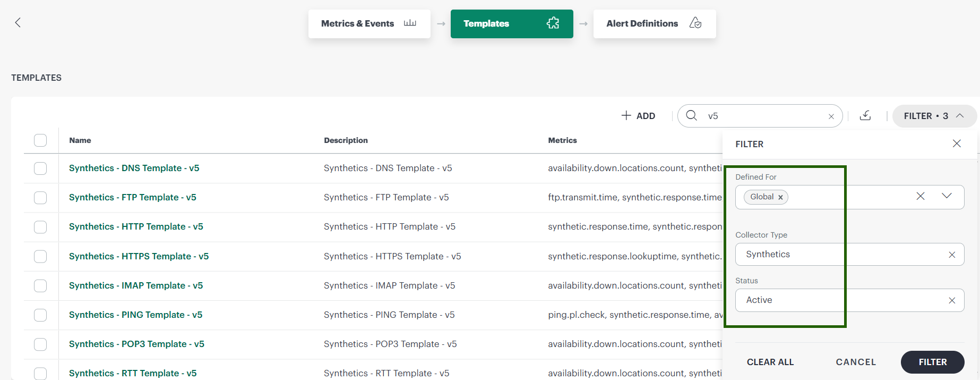Clear the Active status selection

[952, 300]
